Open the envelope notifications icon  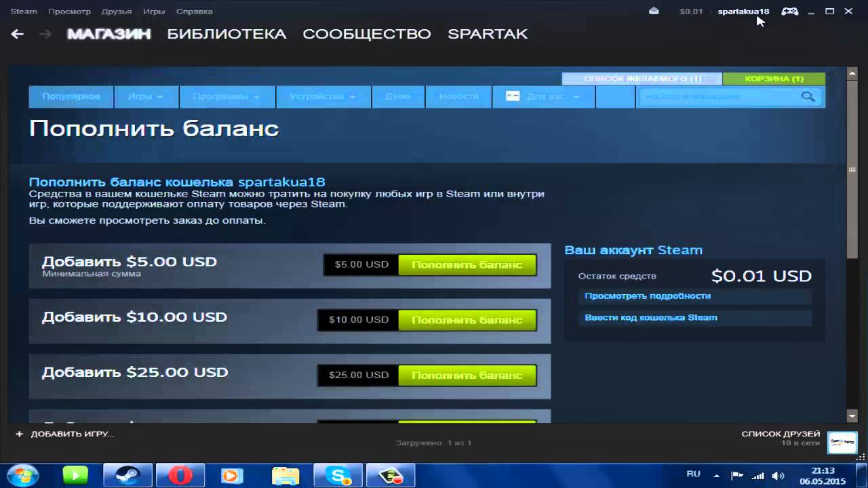654,11
